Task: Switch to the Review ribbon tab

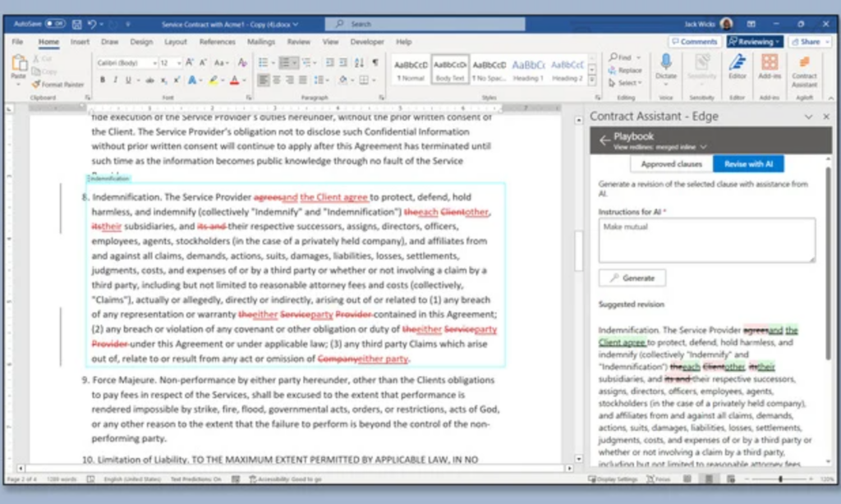Action: tap(298, 42)
